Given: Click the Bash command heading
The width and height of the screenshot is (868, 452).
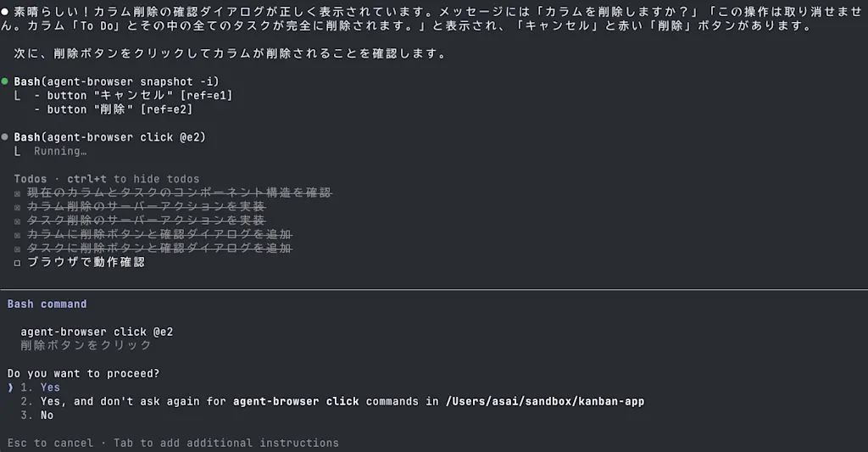Looking at the screenshot, I should click(x=47, y=304).
